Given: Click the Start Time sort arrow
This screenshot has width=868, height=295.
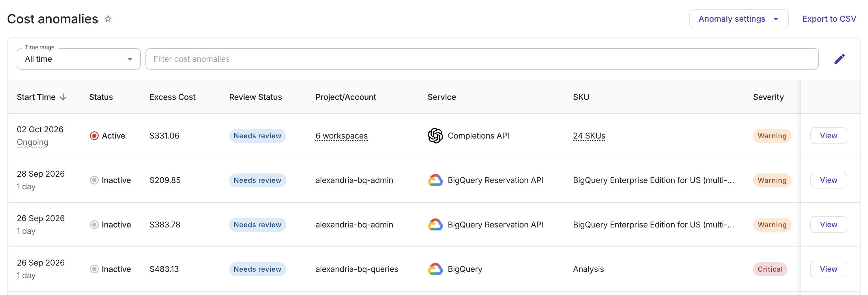Looking at the screenshot, I should coord(63,97).
